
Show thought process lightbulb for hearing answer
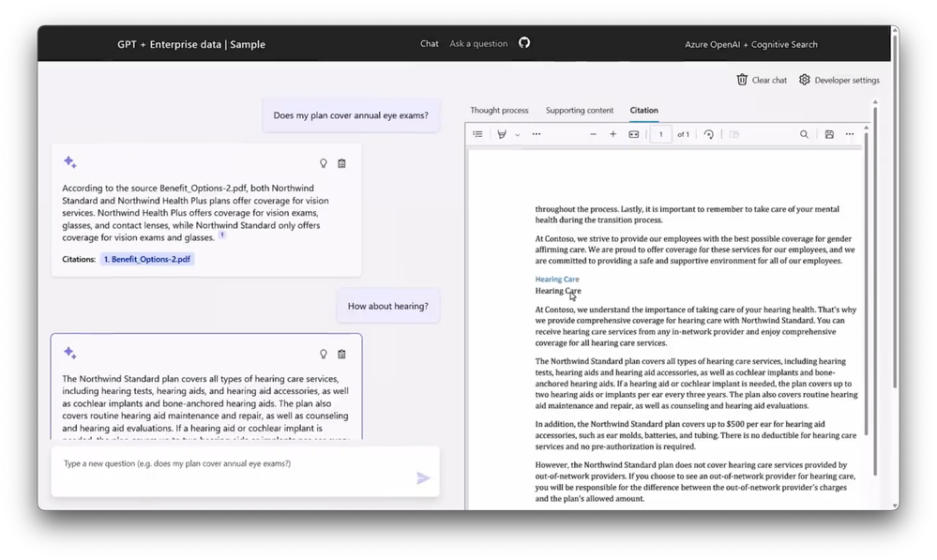(324, 355)
